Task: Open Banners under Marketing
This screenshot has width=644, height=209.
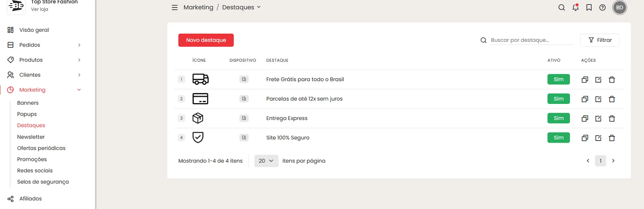Action: 28,103
